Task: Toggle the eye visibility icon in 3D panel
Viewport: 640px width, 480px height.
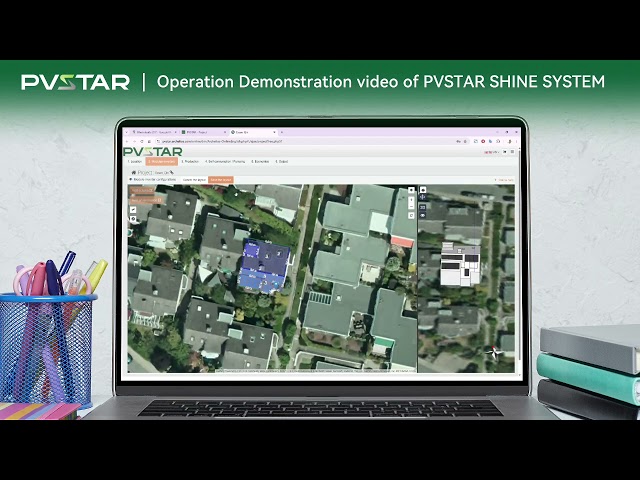Action: (x=423, y=215)
